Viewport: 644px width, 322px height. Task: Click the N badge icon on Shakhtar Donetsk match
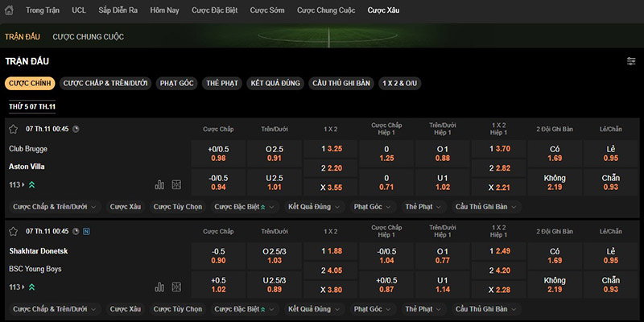coord(86,231)
